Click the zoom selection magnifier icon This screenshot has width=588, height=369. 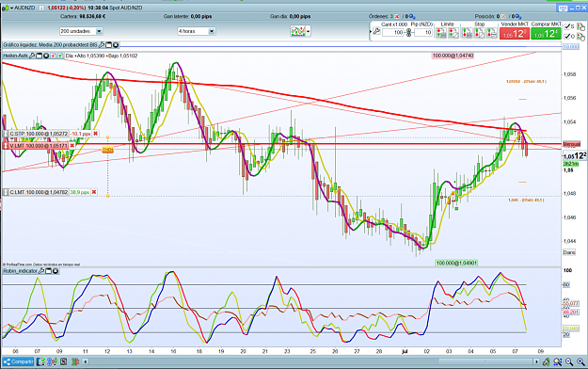(558, 361)
